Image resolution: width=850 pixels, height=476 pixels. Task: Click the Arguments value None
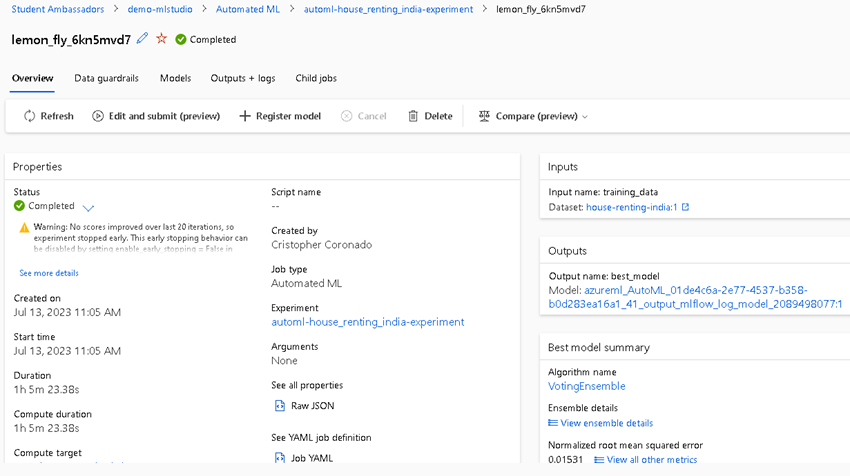coord(284,361)
